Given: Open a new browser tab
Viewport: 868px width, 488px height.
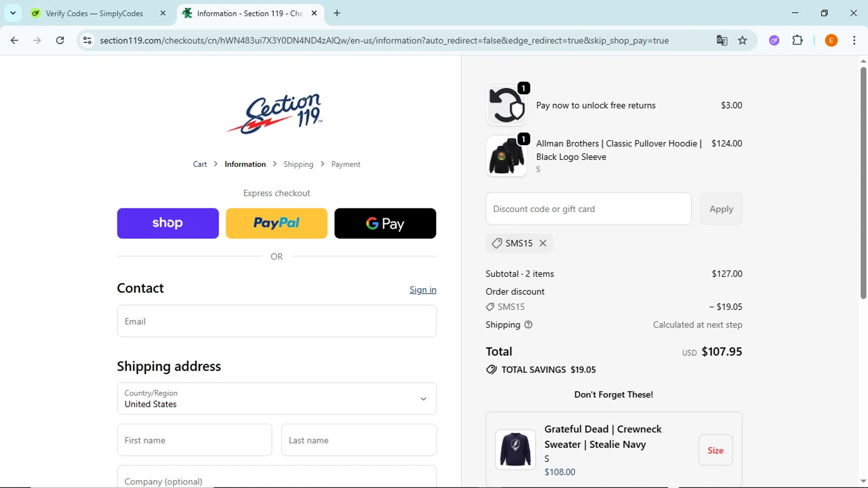Looking at the screenshot, I should click(337, 13).
